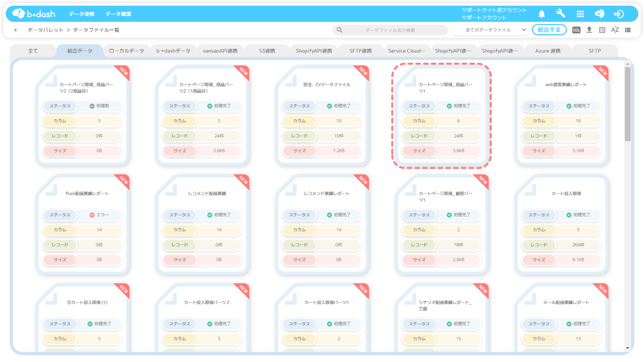Viewport: 644px width, 362px height.
Task: Click 7.2KB size on 受注、CVデータファイル
Action: pos(339,151)
